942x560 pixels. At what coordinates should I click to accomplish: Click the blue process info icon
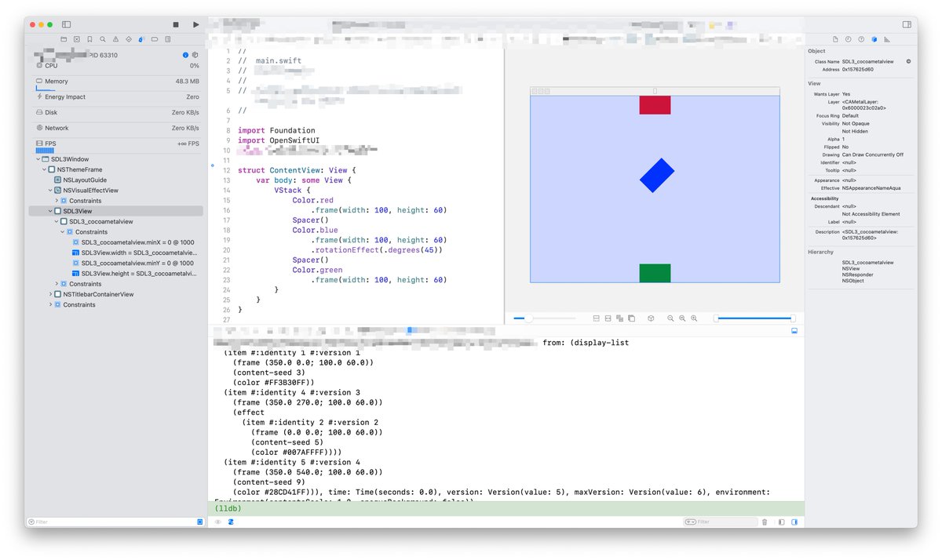coord(186,55)
